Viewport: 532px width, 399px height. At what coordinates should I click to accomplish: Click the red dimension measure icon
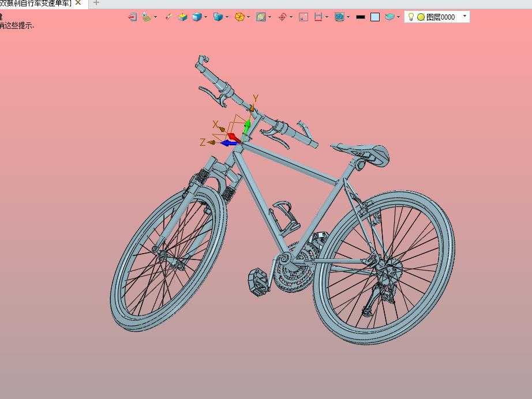click(318, 17)
